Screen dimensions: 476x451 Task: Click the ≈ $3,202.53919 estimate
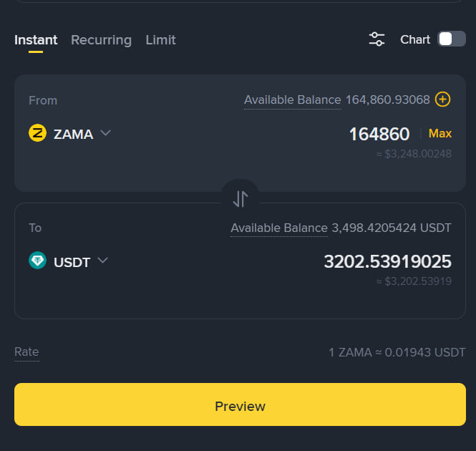pyautogui.click(x=414, y=281)
